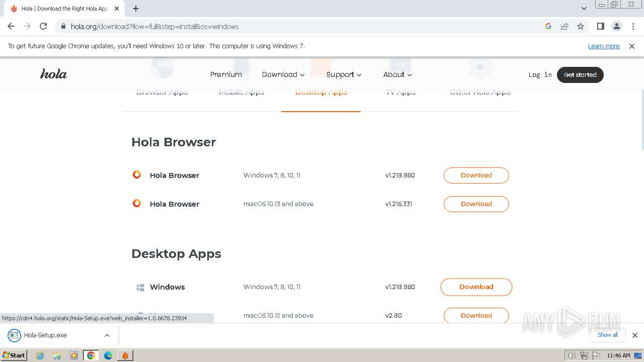Open the side panel icon
Viewport: 644px width, 362px height.
pyautogui.click(x=600, y=27)
